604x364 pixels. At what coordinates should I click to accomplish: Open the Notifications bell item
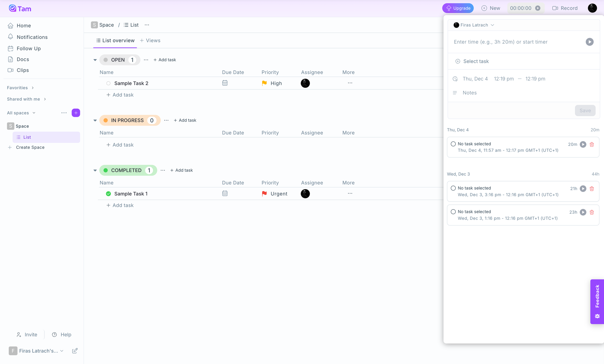coord(32,37)
